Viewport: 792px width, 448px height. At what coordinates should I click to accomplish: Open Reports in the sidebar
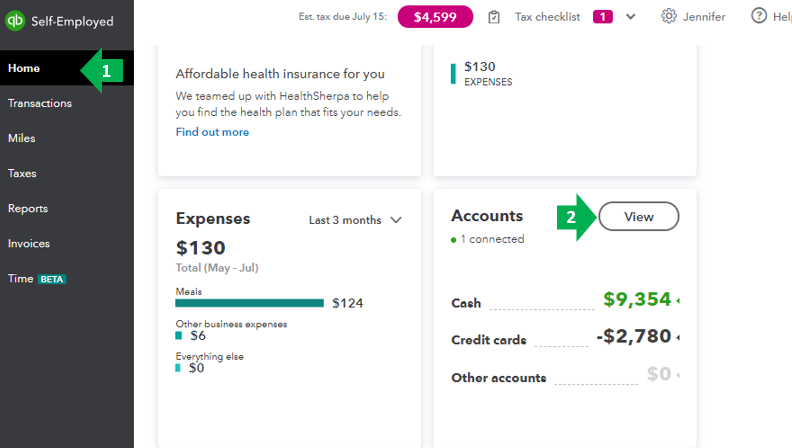click(x=27, y=208)
